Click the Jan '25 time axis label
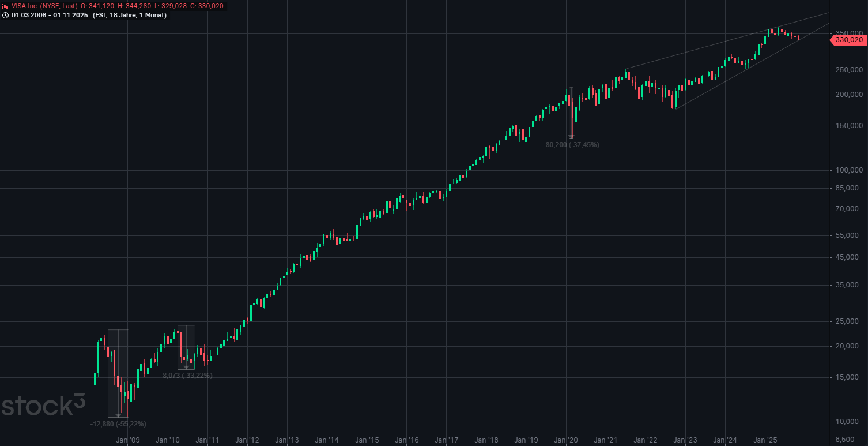Viewport: 868px width, 446px height. click(x=765, y=440)
